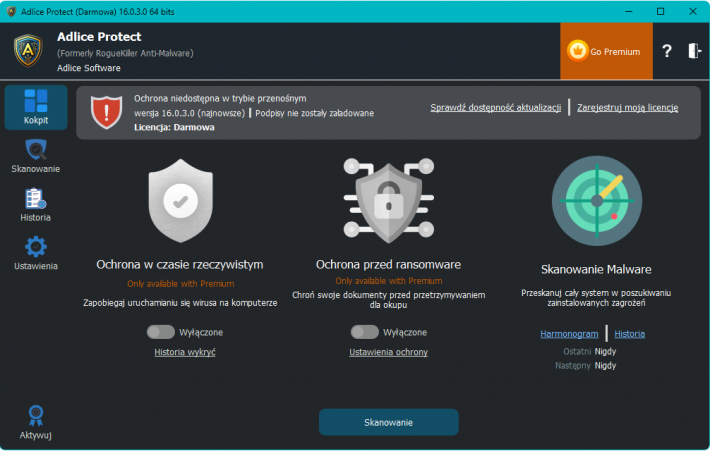
Task: Open Historia link under Skanowanie Malware
Action: [x=629, y=334]
